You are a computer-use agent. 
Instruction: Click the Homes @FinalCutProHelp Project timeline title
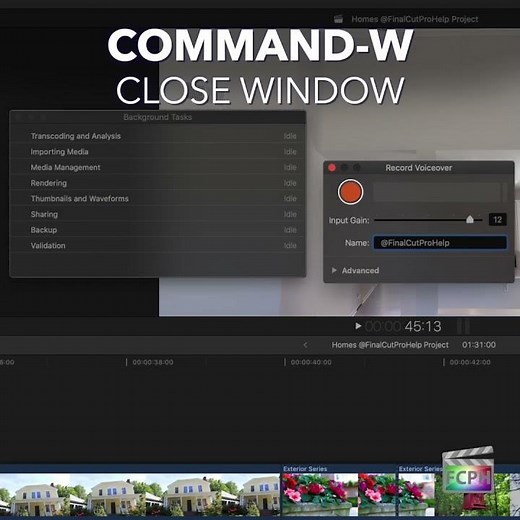click(390, 345)
